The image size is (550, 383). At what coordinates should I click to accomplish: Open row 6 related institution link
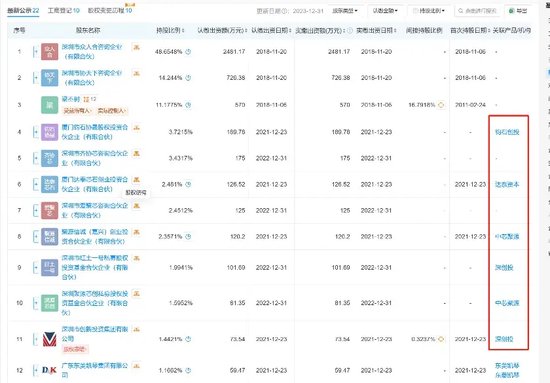(507, 184)
